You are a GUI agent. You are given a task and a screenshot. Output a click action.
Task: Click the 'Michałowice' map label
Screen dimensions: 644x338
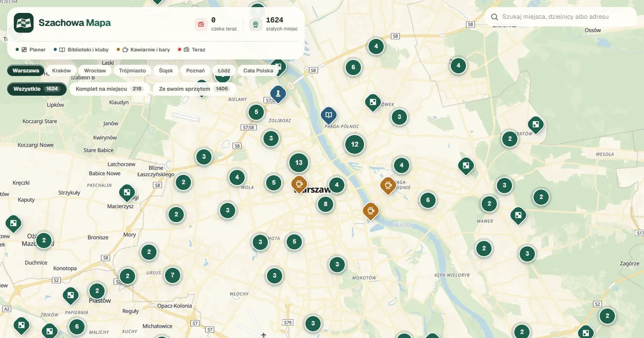coord(157,326)
